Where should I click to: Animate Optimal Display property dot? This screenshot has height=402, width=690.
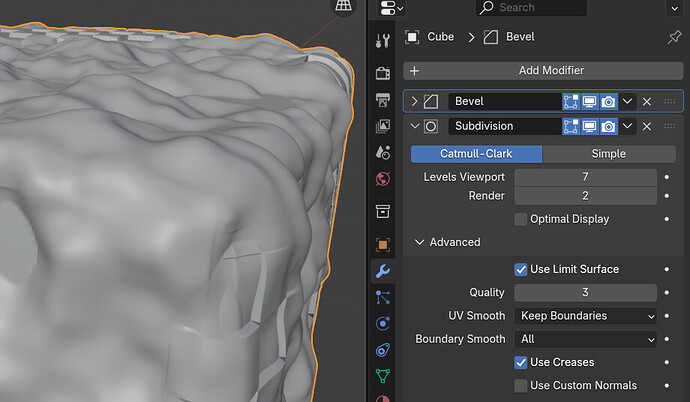[667, 219]
